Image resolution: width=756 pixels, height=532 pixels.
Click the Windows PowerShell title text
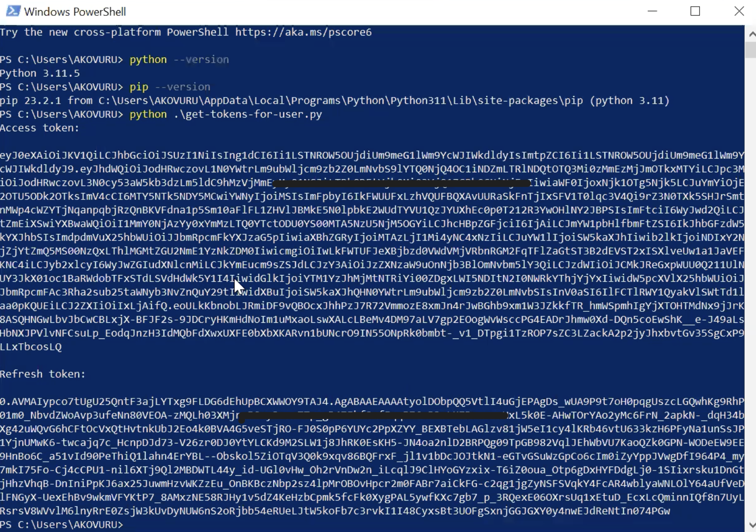[x=75, y=11]
